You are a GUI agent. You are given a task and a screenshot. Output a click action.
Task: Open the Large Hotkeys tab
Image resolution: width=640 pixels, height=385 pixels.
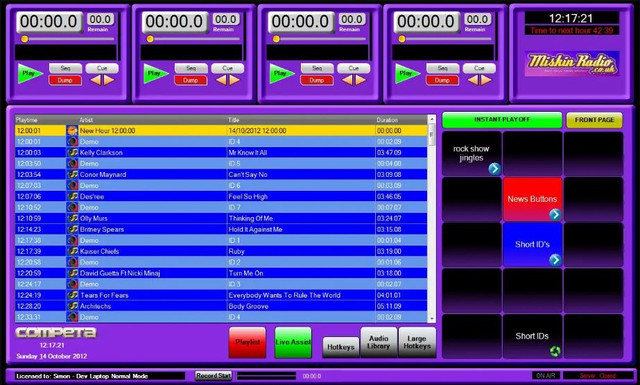coord(417,342)
